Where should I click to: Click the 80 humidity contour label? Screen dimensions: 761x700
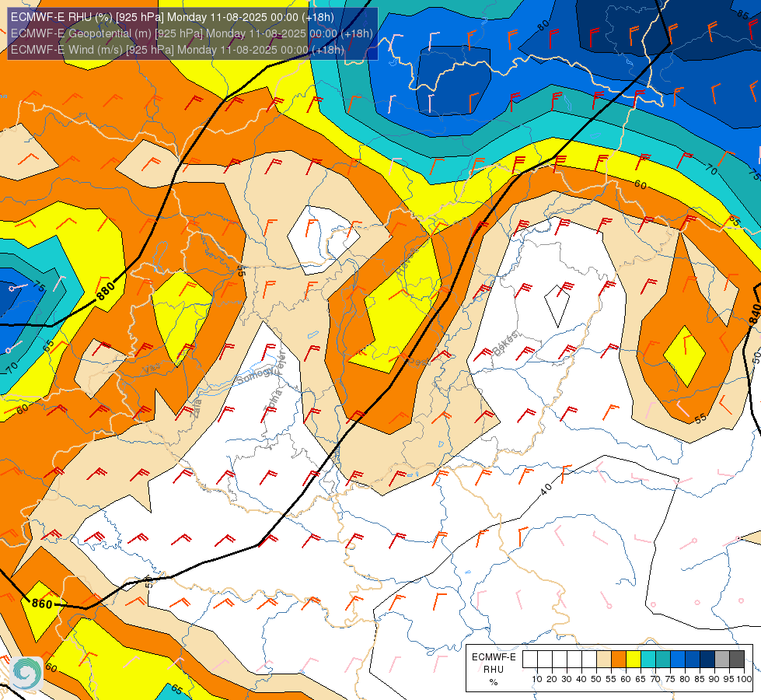tap(543, 24)
